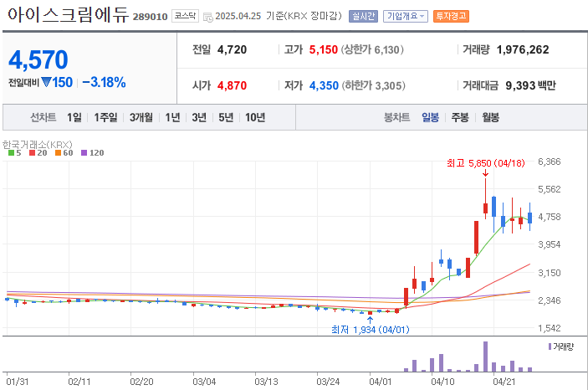Click the -3.18% change value
This screenshot has height=390, width=588.
pyautogui.click(x=104, y=82)
